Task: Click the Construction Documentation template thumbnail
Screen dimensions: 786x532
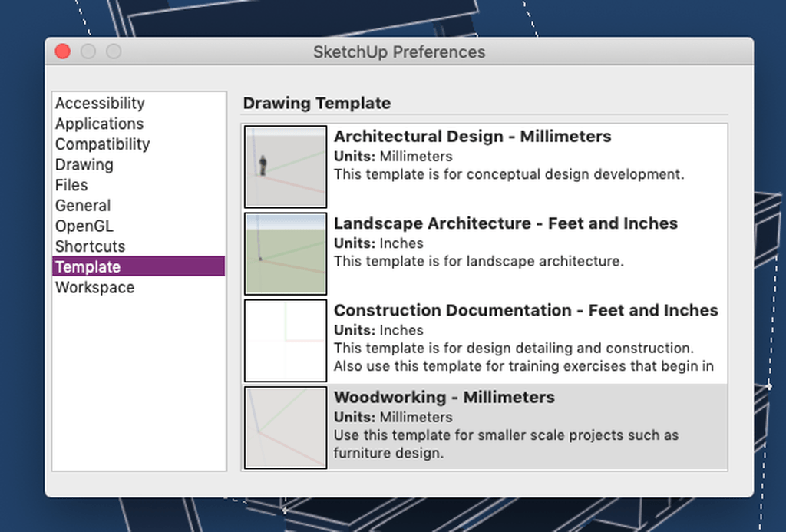Action: [x=286, y=340]
